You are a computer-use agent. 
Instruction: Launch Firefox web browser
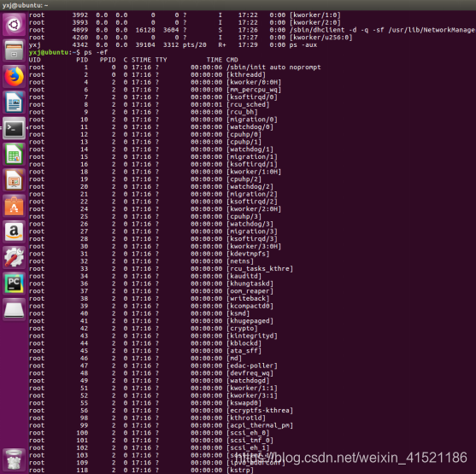click(14, 77)
